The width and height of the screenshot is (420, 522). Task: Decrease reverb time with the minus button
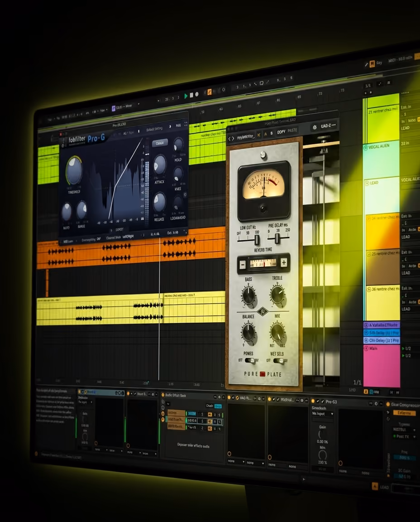point(243,265)
